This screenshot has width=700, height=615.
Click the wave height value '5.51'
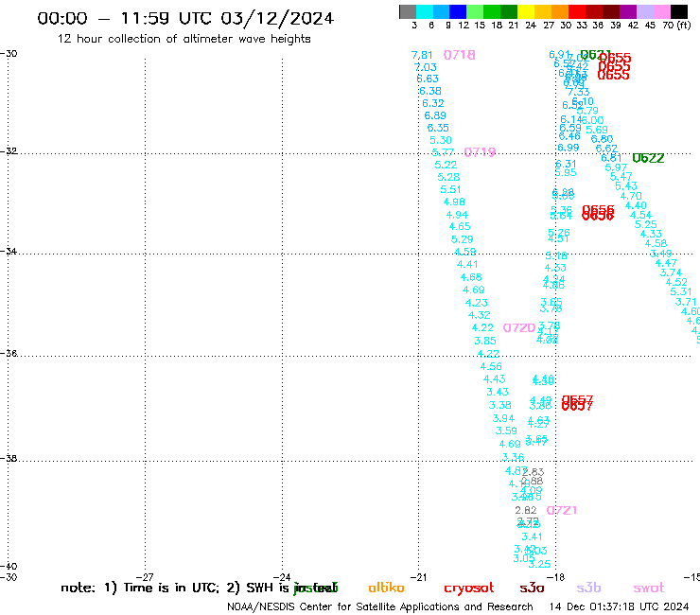point(450,189)
